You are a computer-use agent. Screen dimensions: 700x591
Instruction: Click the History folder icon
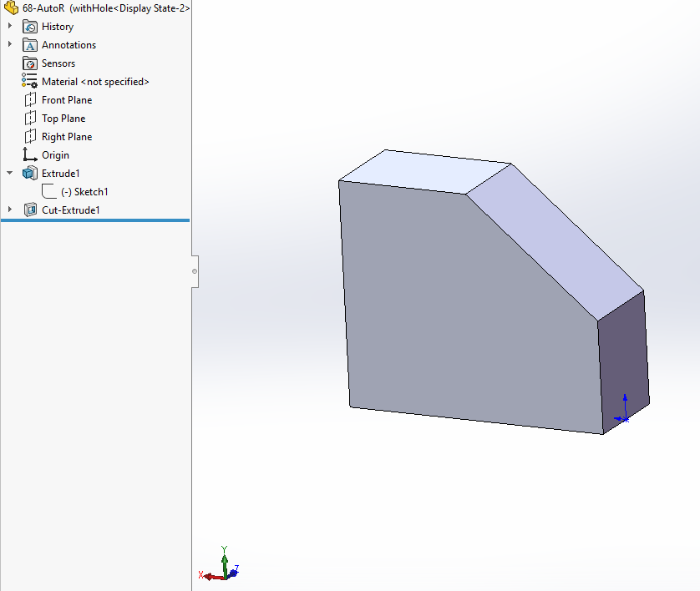pos(30,27)
